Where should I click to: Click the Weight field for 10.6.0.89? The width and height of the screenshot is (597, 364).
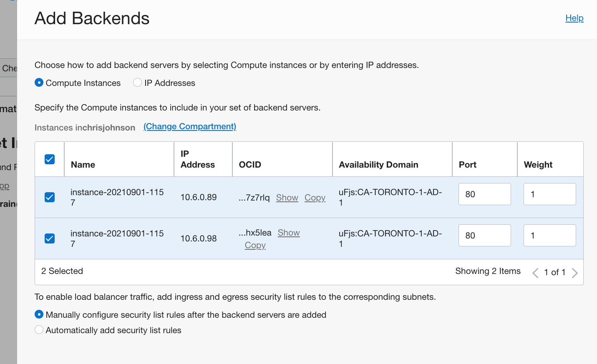(549, 194)
